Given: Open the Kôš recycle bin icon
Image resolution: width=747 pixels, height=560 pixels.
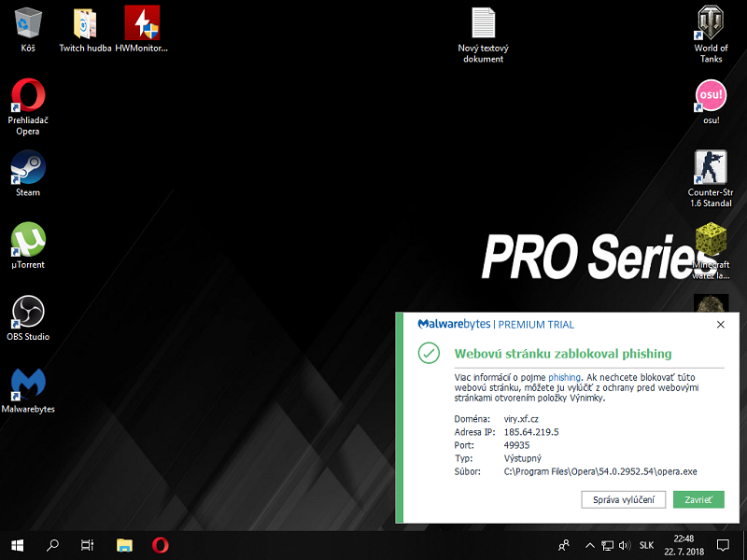Looking at the screenshot, I should pos(28,29).
